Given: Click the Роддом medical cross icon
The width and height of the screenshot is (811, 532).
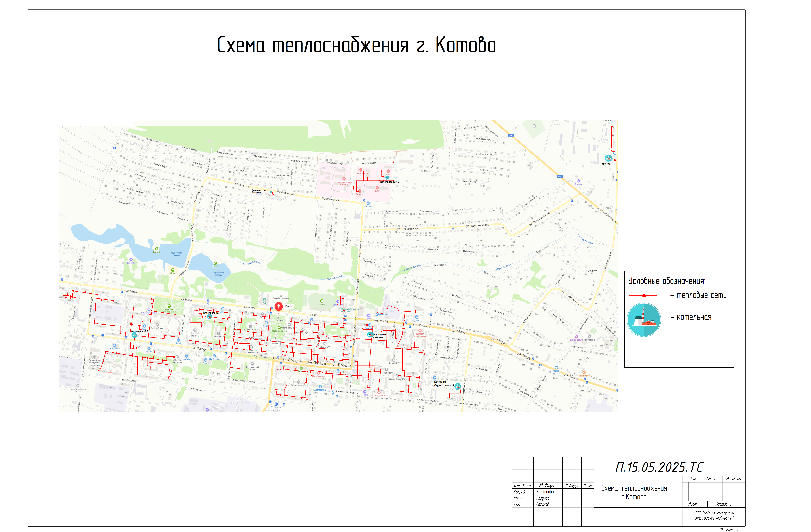Looking at the screenshot, I should (360, 191).
